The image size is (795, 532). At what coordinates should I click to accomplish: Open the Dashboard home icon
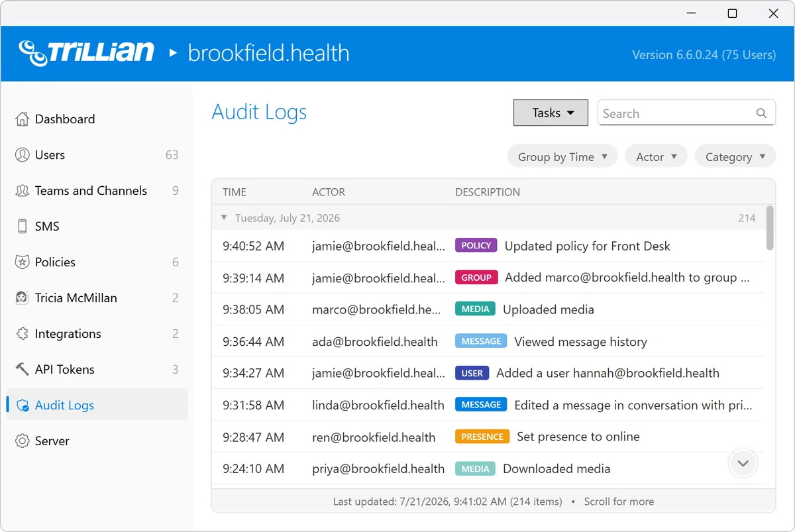point(23,119)
